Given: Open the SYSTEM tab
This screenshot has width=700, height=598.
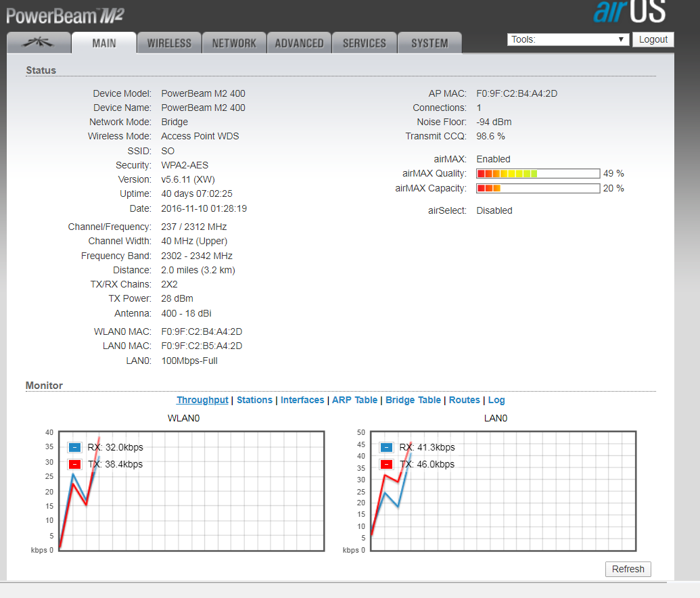Looking at the screenshot, I should point(429,43).
